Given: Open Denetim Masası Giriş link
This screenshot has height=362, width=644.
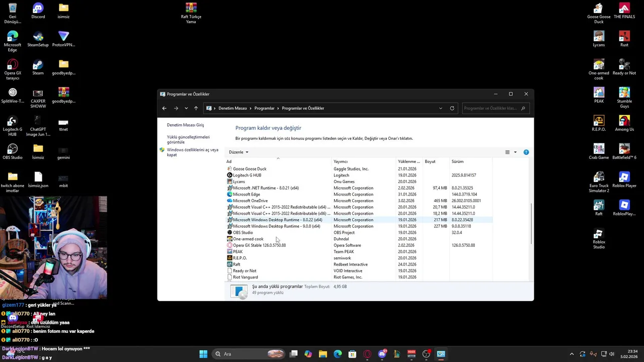Looking at the screenshot, I should pyautogui.click(x=185, y=125).
